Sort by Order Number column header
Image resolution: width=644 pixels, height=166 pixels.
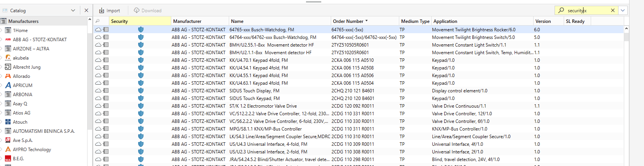(365, 21)
